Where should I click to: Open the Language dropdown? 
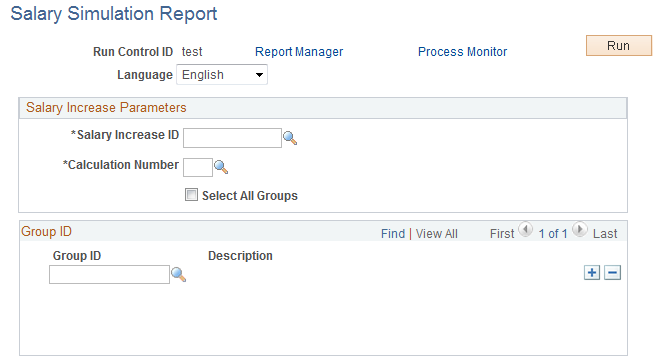pyautogui.click(x=222, y=75)
